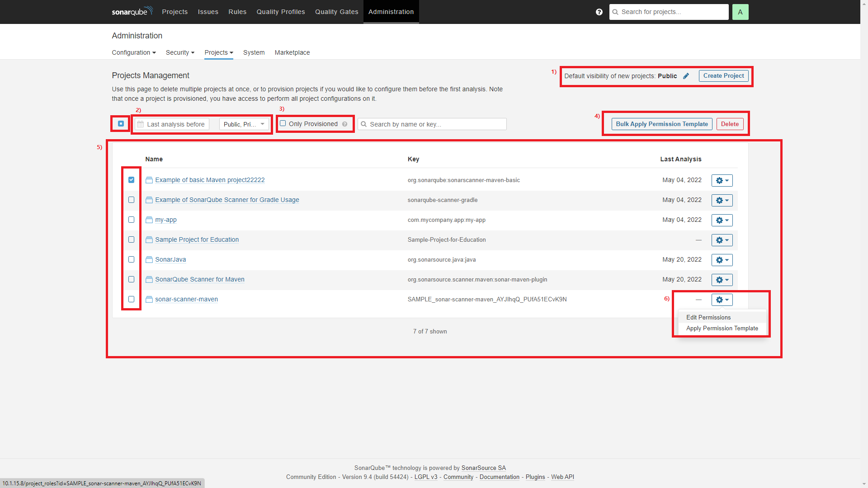Image resolution: width=868 pixels, height=488 pixels.
Task: Click the calendar icon in Last analysis before
Action: click(x=141, y=124)
